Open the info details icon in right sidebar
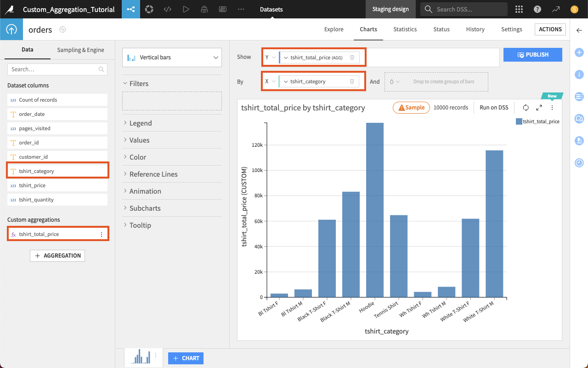This screenshot has height=368, width=588. click(x=579, y=75)
